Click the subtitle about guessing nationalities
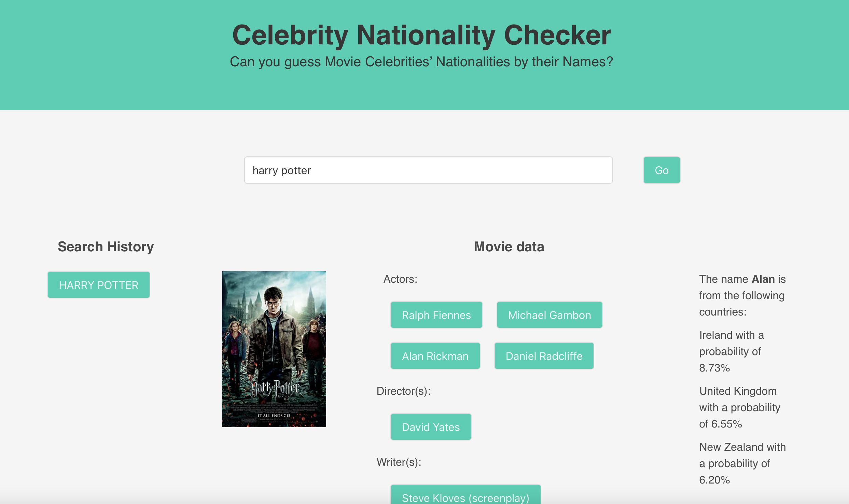849x504 pixels. (x=421, y=62)
